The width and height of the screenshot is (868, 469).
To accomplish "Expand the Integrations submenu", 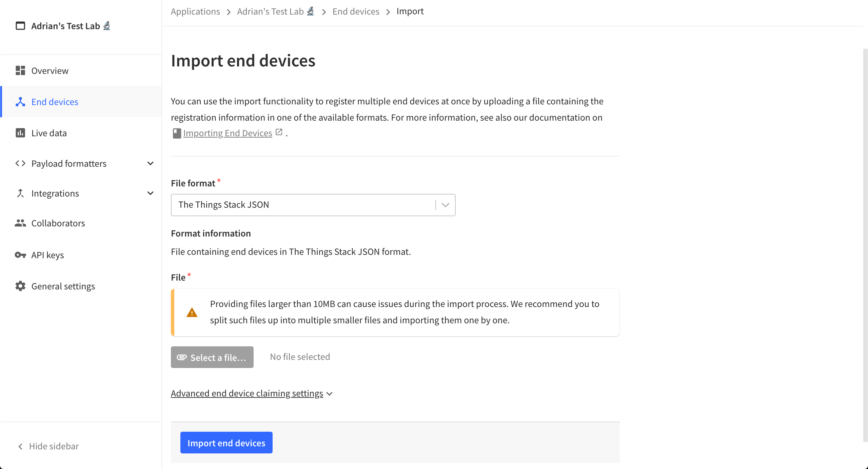I will [150, 193].
